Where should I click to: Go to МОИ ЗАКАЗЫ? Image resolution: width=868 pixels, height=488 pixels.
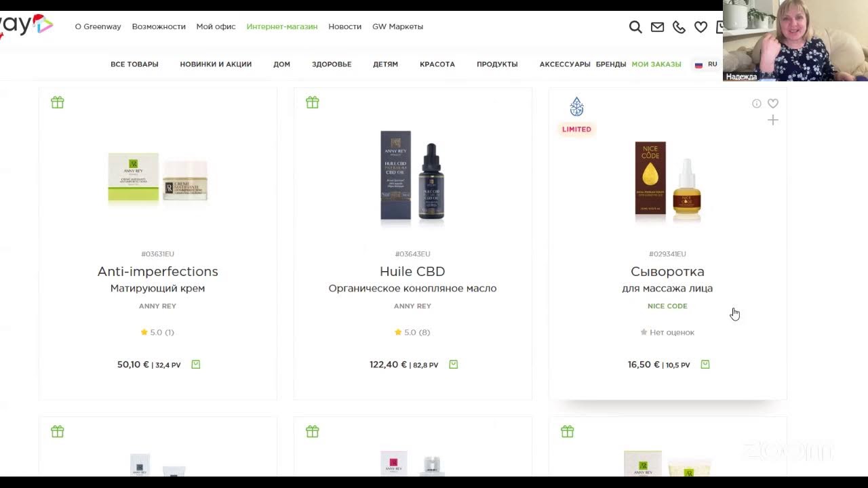point(656,64)
